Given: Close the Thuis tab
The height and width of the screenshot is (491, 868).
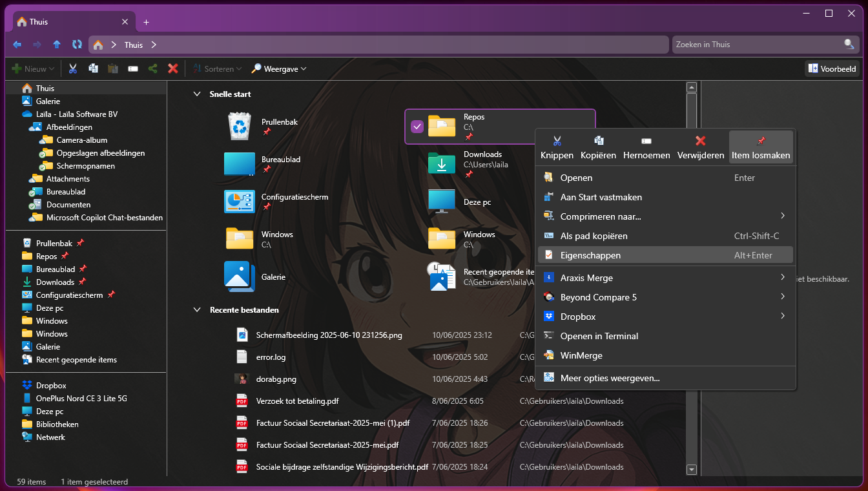Looking at the screenshot, I should click(125, 22).
